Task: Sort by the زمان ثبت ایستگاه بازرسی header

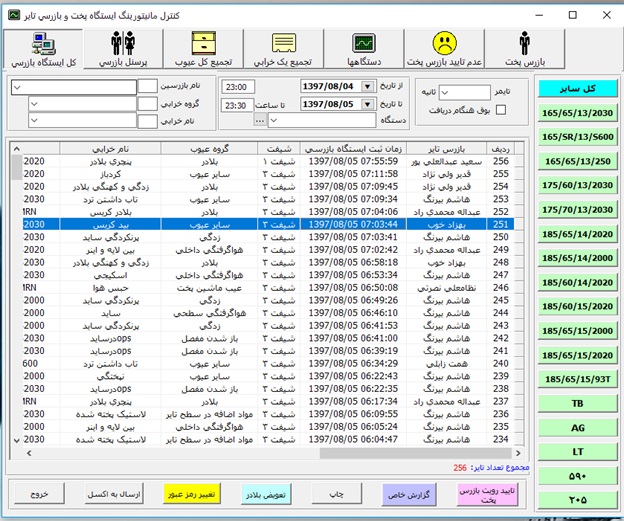Action: tap(353, 149)
